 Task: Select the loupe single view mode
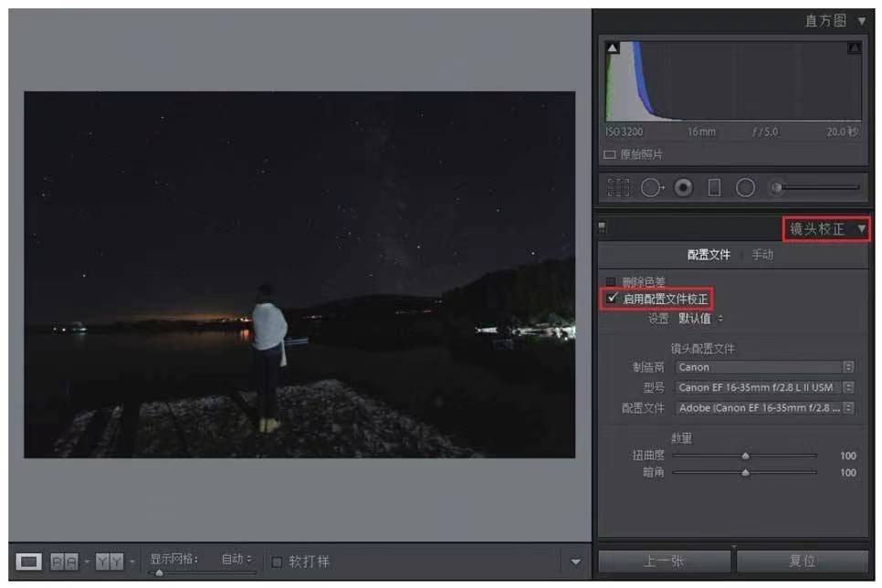[28, 562]
